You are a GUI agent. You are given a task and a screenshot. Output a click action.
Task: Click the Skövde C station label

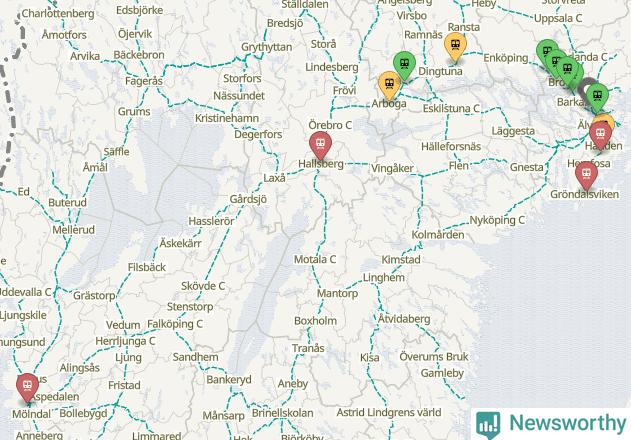pyautogui.click(x=203, y=286)
